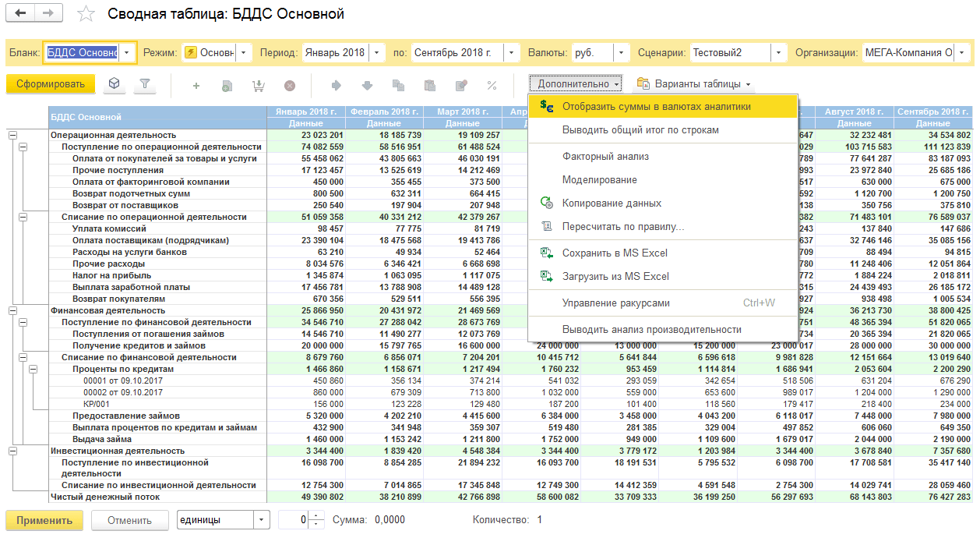Image resolution: width=980 pixels, height=538 pixels.
Task: Open the Период month dropdown
Action: [x=377, y=53]
